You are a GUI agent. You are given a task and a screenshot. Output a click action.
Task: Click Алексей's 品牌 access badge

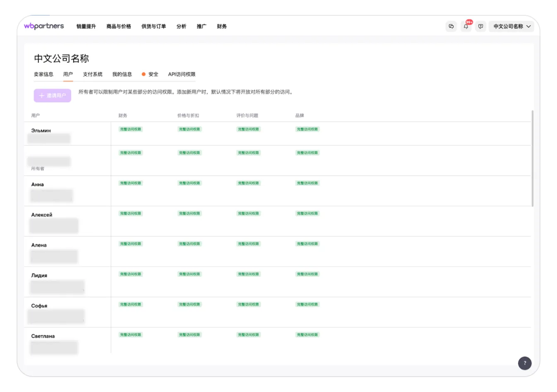tap(308, 213)
